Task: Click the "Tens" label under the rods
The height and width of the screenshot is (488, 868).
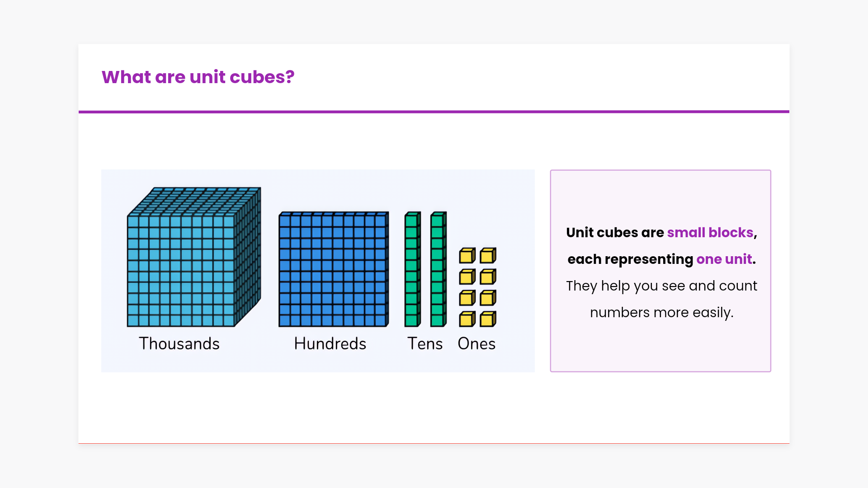Action: (x=425, y=344)
